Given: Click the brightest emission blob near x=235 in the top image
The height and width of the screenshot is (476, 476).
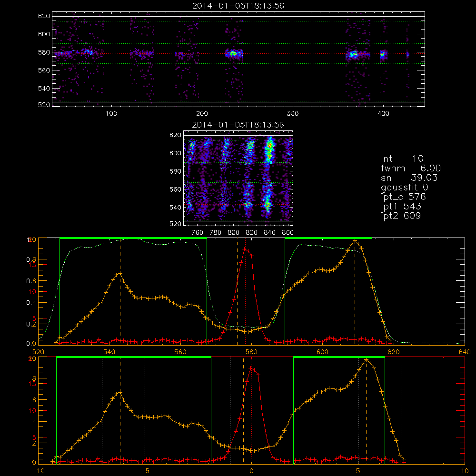Looking at the screenshot, I should tap(233, 54).
